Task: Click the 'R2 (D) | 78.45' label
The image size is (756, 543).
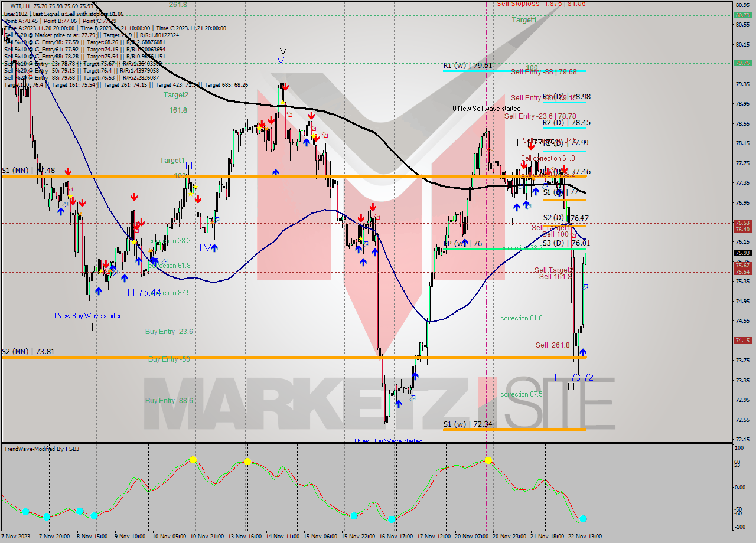Action: click(x=566, y=123)
